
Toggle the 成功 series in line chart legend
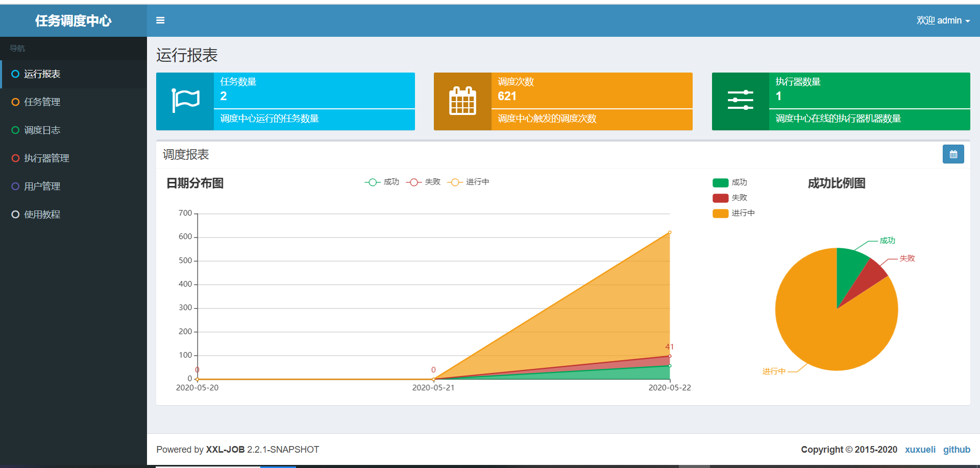coord(382,182)
